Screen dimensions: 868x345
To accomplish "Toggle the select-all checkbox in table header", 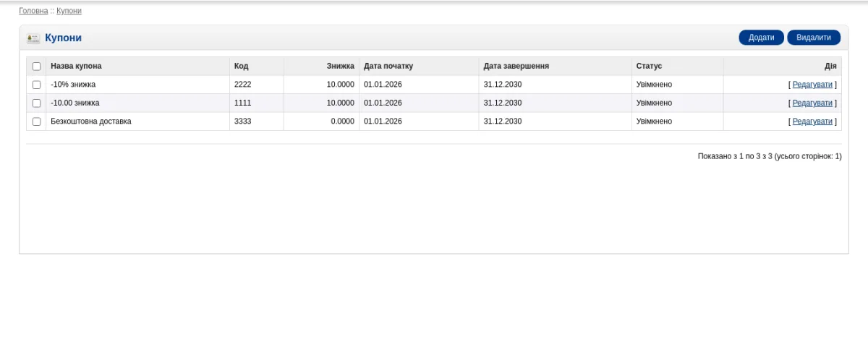I will (x=37, y=66).
